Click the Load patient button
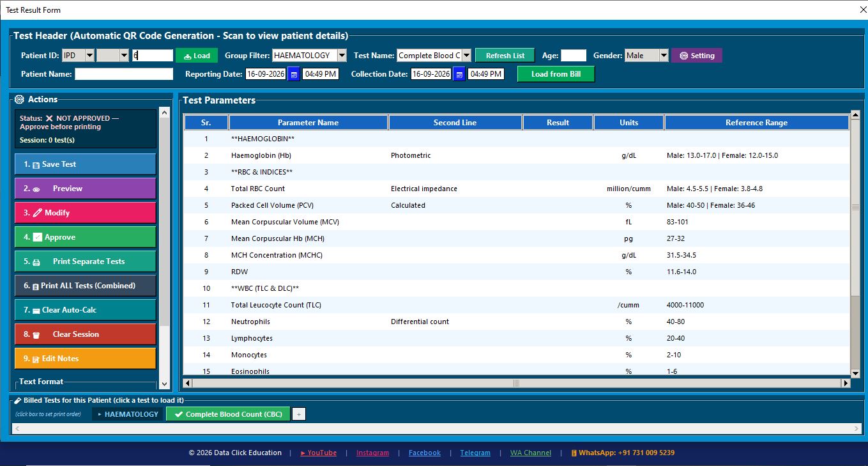The image size is (868, 466). click(197, 56)
